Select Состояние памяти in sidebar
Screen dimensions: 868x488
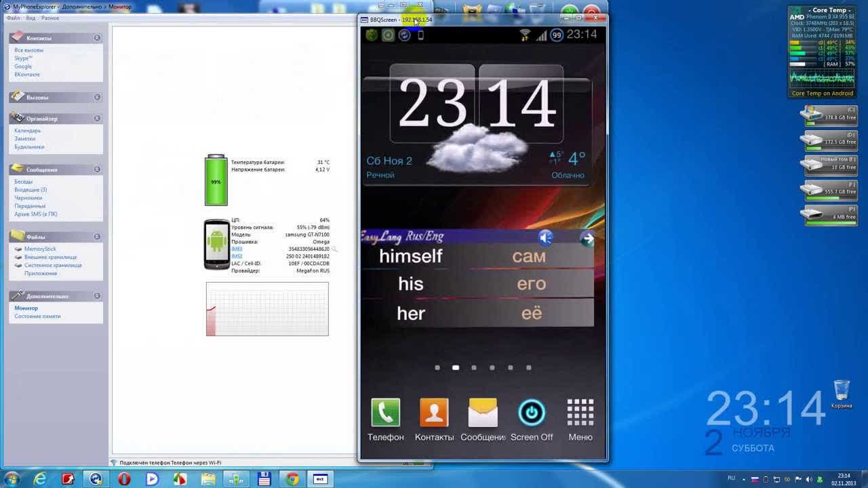(37, 317)
